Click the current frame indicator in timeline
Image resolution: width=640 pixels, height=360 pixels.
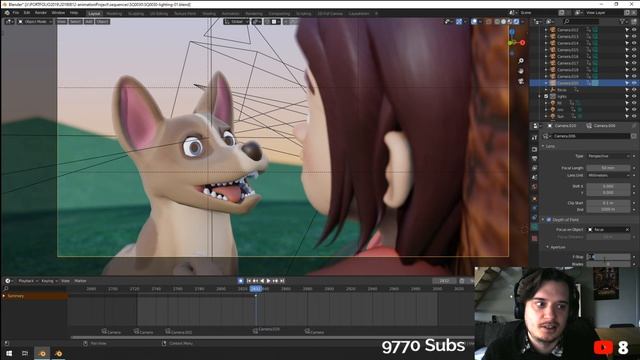[256, 289]
